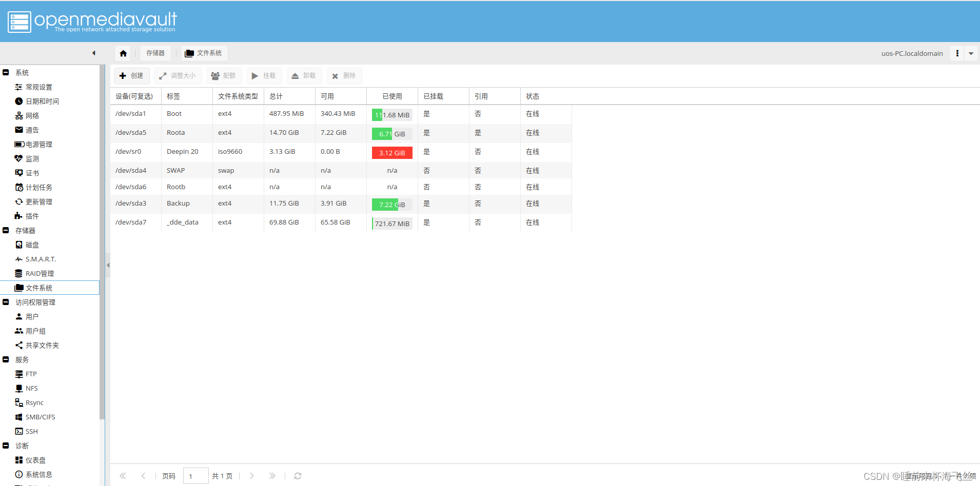The image size is (980, 486).
Task: Click the 卸载 unmount button
Action: pos(304,76)
